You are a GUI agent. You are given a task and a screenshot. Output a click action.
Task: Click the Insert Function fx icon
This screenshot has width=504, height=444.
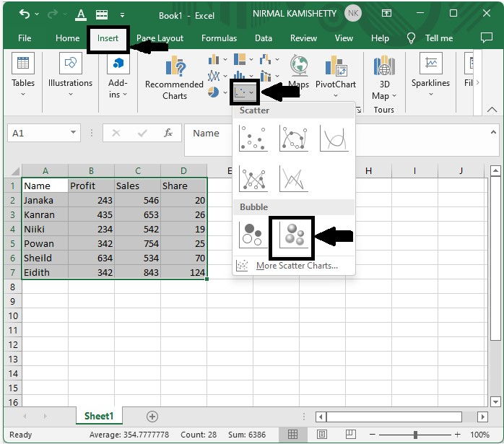pyautogui.click(x=168, y=133)
